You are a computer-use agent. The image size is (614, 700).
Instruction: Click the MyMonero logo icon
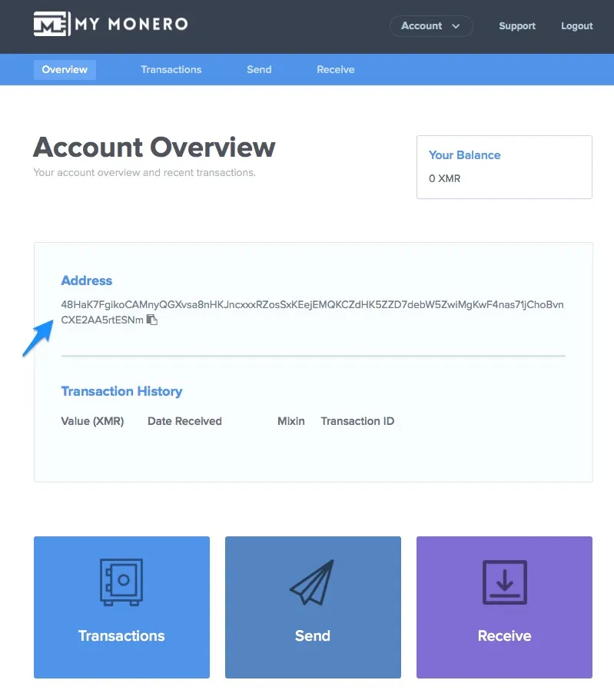(51, 25)
